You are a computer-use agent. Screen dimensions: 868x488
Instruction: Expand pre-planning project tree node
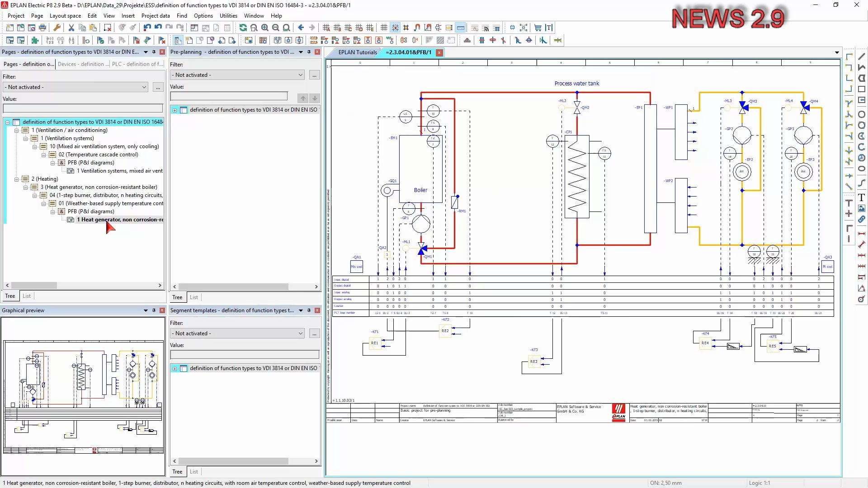(175, 110)
